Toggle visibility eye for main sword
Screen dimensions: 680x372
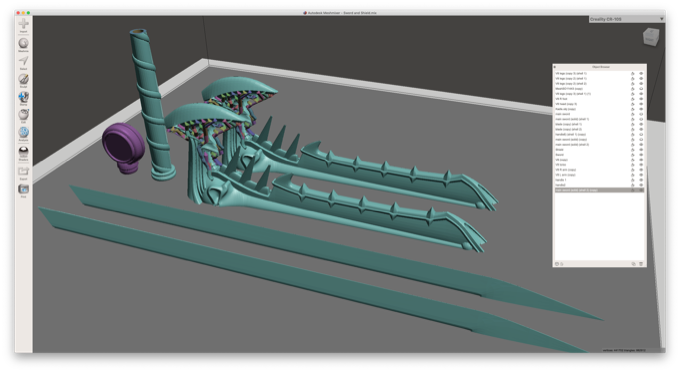click(x=641, y=114)
